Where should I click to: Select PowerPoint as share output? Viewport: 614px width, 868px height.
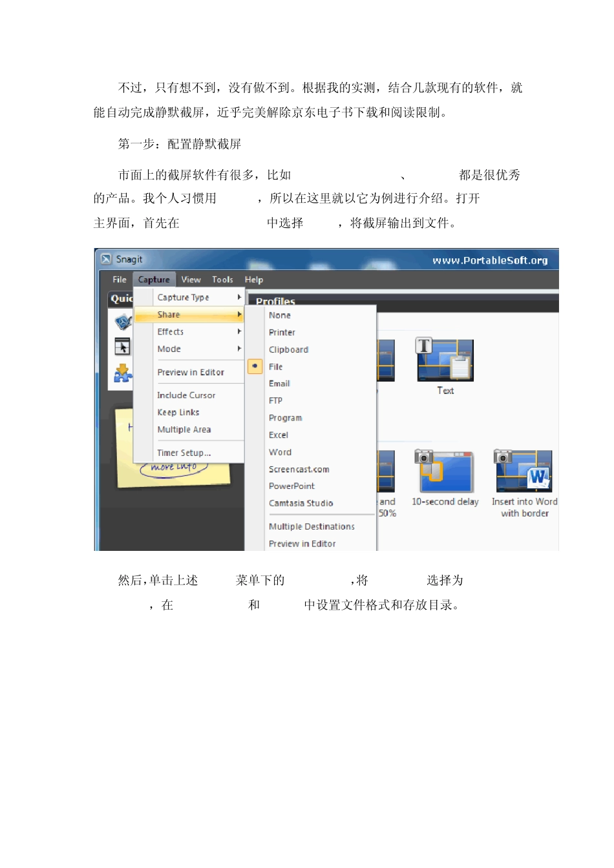coord(311,486)
